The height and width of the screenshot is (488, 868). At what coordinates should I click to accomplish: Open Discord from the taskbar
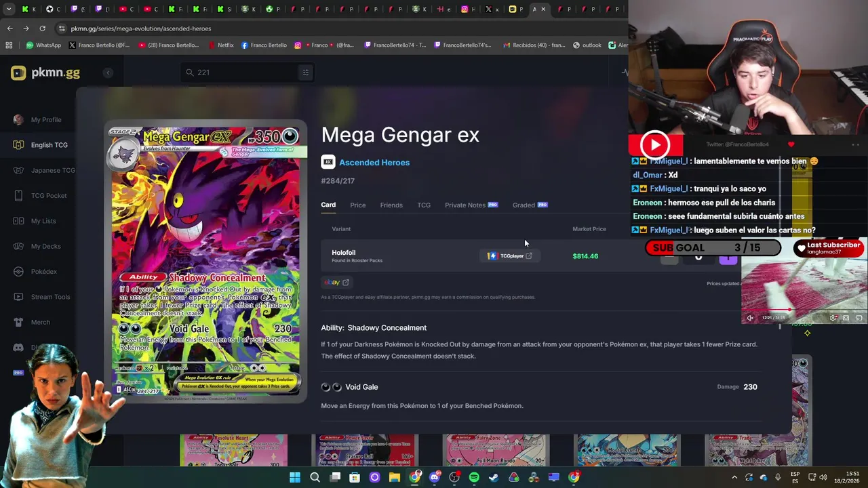coord(435,477)
